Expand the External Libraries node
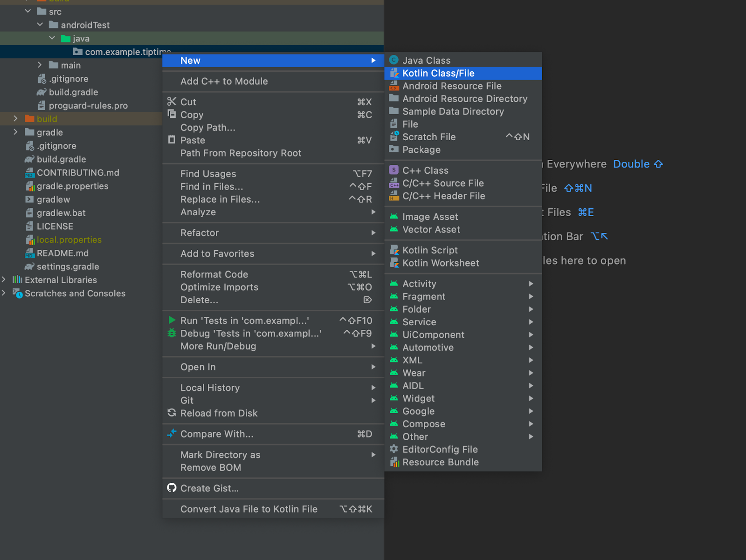Screen dimensions: 746x560 pos(4,280)
